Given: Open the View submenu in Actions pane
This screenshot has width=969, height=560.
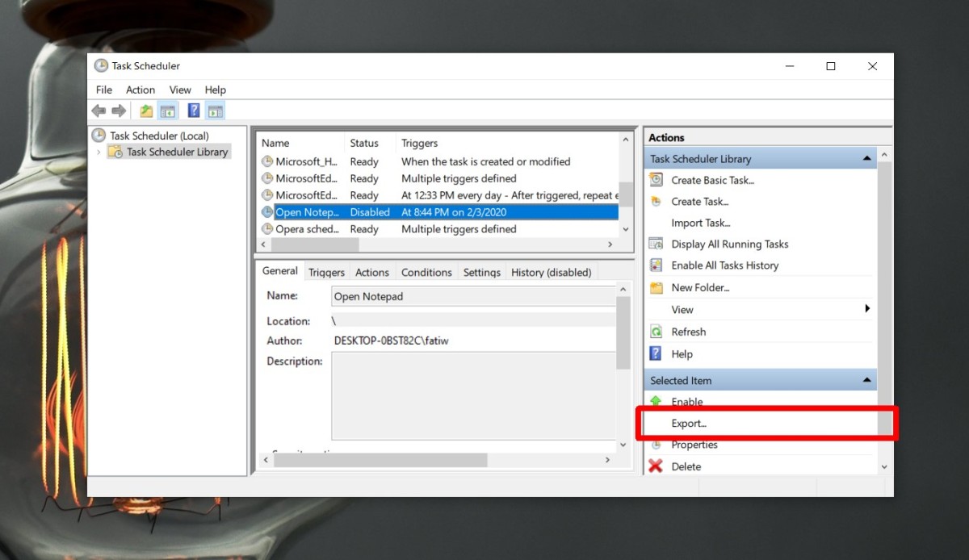Looking at the screenshot, I should 682,309.
